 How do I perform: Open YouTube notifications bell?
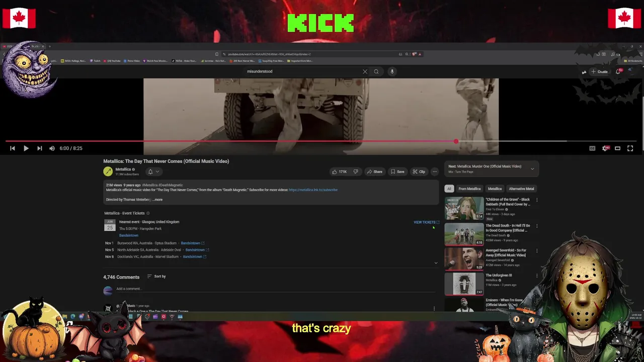tap(618, 71)
